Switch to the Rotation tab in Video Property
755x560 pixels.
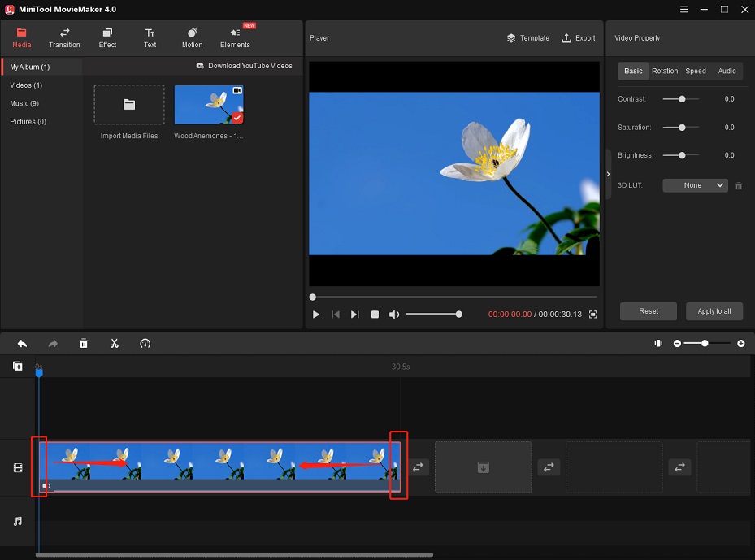pyautogui.click(x=665, y=71)
